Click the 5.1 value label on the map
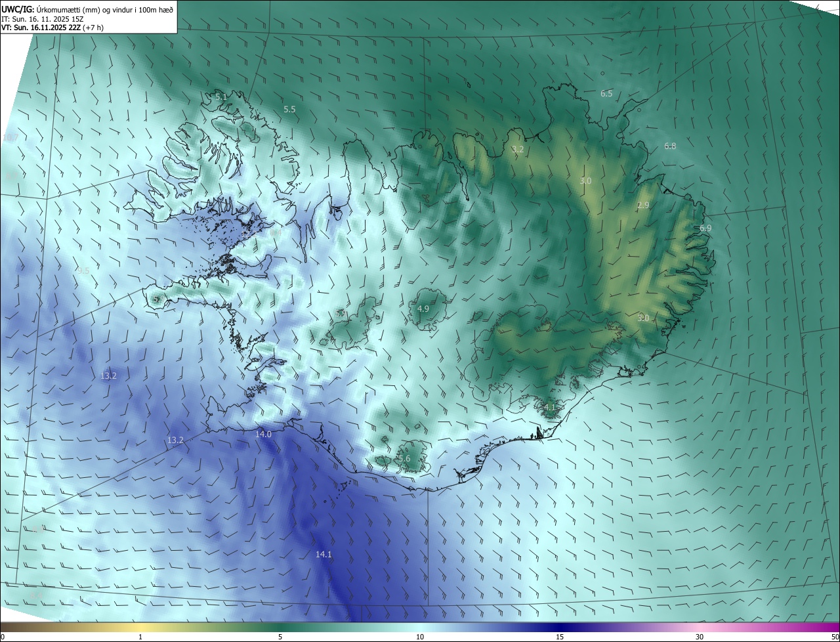This screenshot has height=642, width=840. (x=221, y=97)
